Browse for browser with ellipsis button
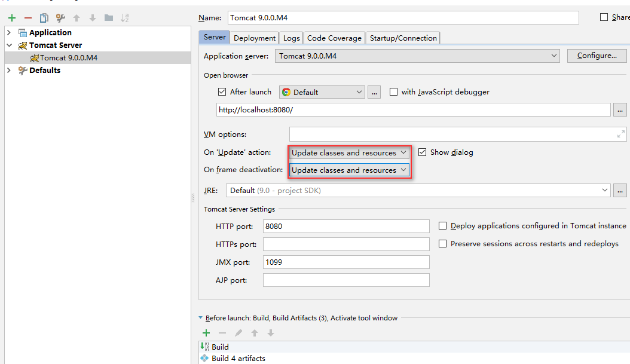 (374, 92)
